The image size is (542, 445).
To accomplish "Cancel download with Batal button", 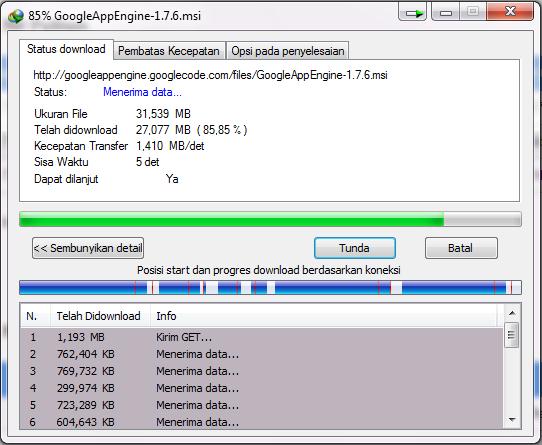I will coord(461,248).
